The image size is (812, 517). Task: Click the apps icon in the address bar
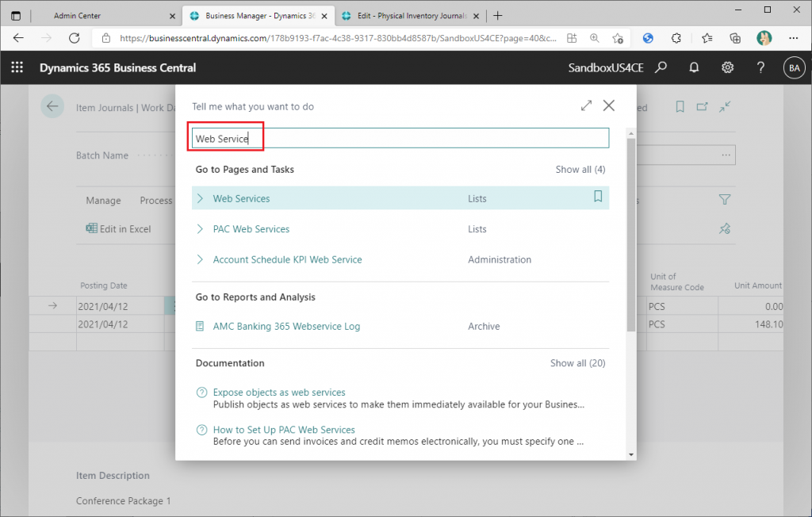(572, 38)
